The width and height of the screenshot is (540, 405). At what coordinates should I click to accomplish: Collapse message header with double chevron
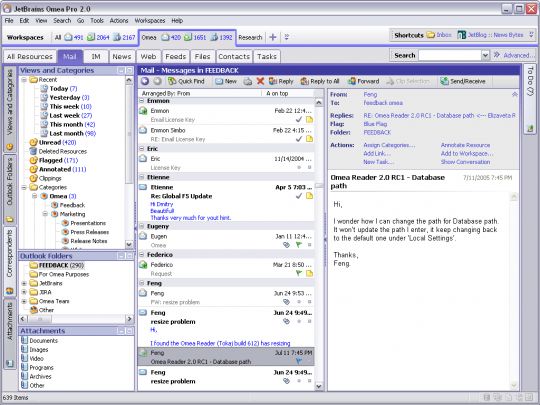[515, 94]
